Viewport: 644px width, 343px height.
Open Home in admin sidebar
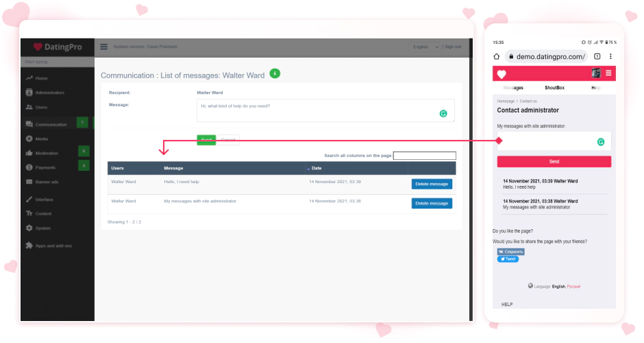point(37,78)
